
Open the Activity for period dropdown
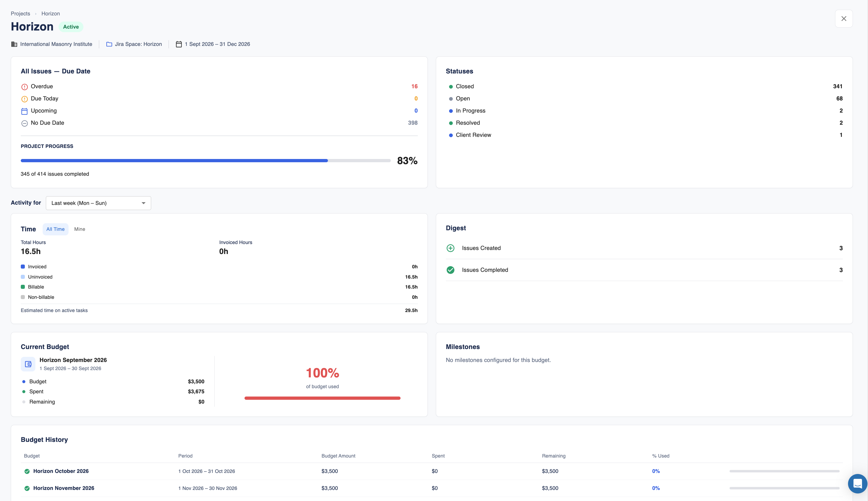[99, 203]
